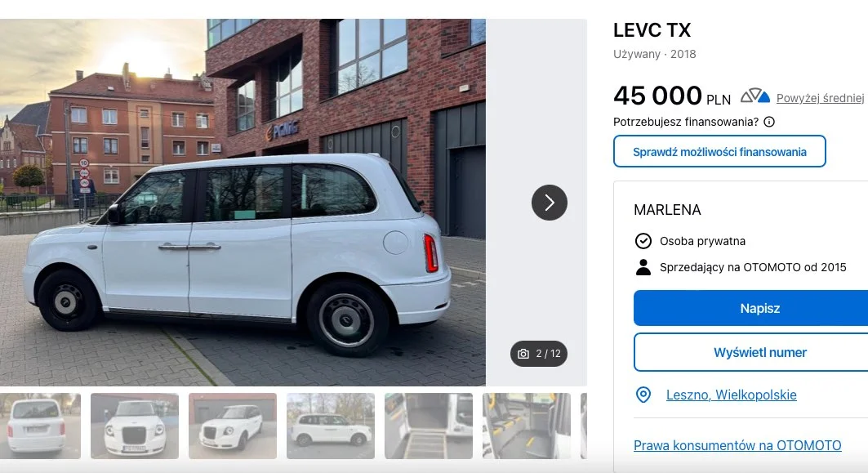Screen dimensions: 868x473
Task: Click the person icon for seller history
Action: 643,267
